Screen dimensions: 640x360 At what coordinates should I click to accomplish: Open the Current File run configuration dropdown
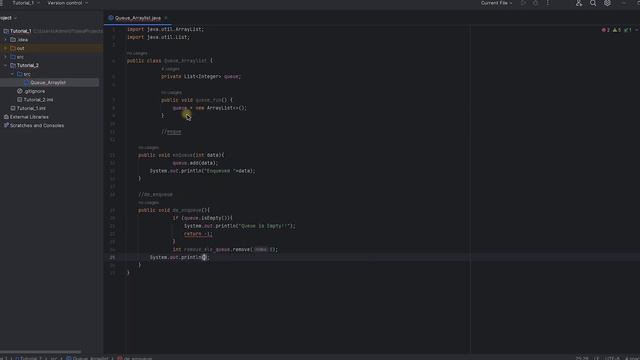pos(496,3)
